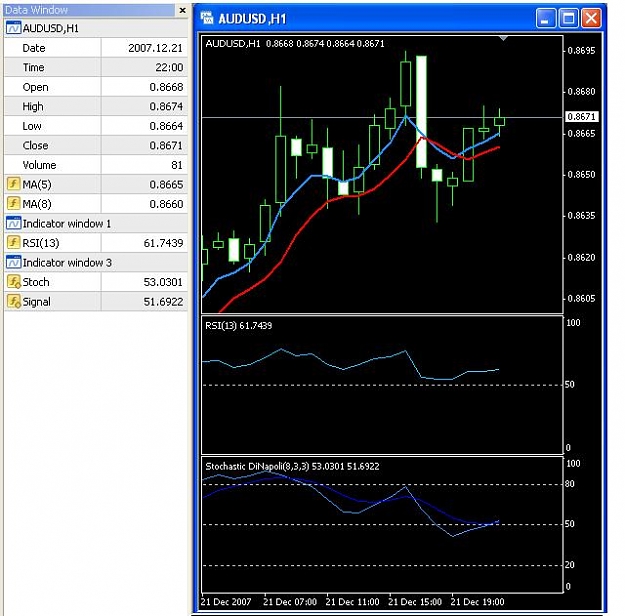Viewport: 625px width, 616px height.
Task: Click the Signal indicator icon
Action: pos(14,301)
